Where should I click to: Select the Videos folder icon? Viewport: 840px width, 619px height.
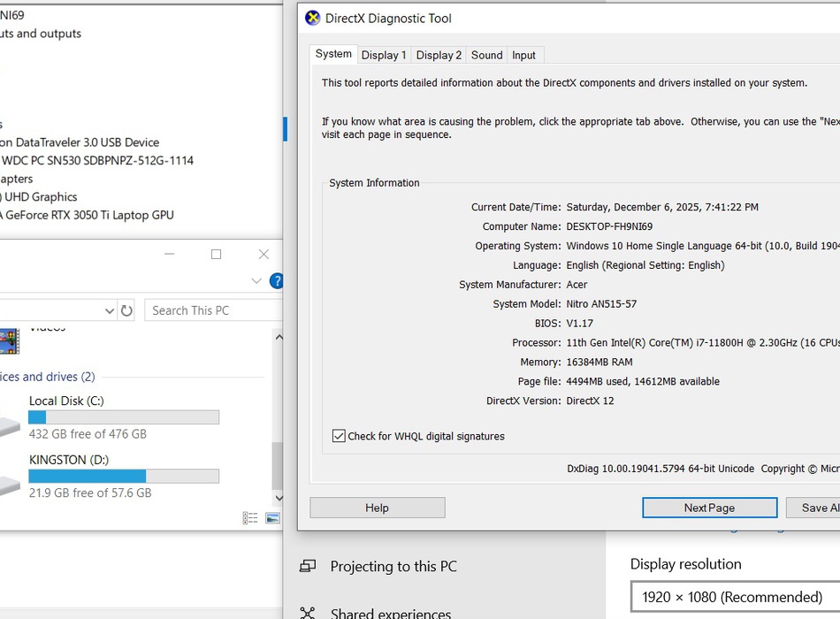(x=10, y=338)
